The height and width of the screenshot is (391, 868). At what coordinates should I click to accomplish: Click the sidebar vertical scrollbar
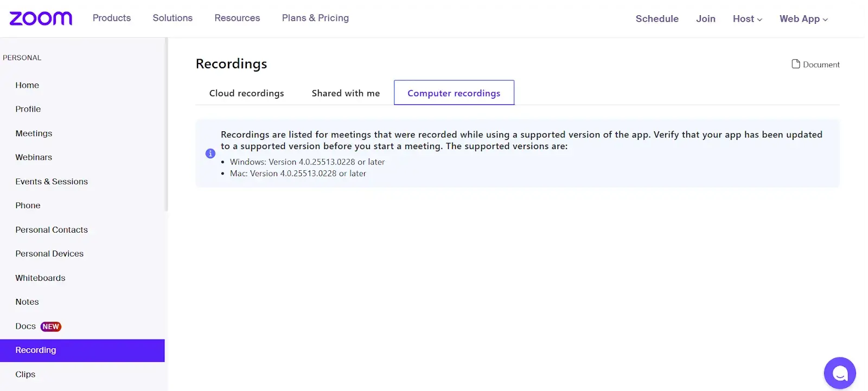coord(167,125)
